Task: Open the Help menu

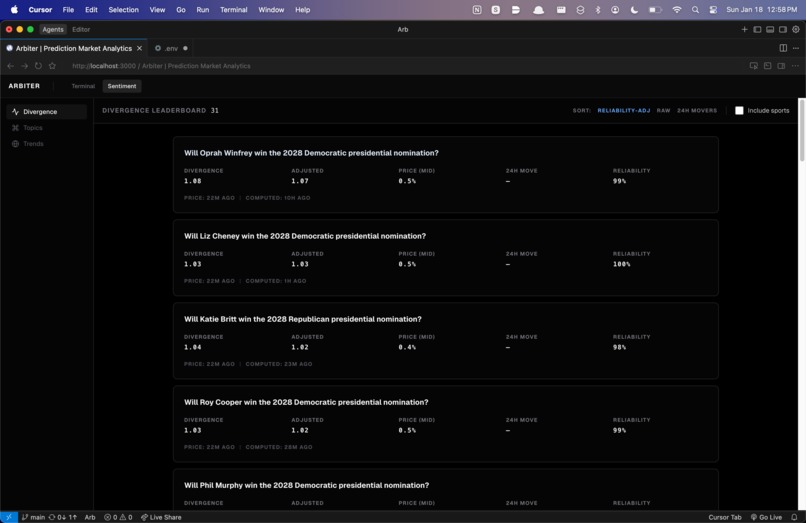Action: (x=302, y=9)
